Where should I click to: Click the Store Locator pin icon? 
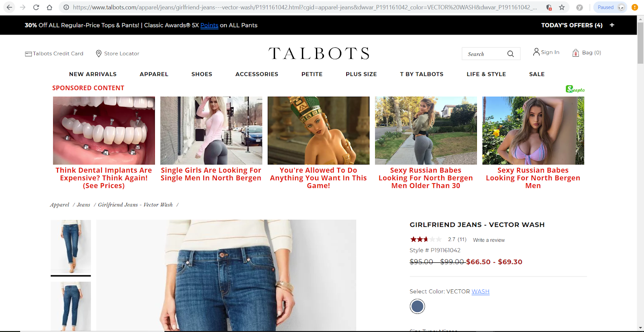point(99,53)
